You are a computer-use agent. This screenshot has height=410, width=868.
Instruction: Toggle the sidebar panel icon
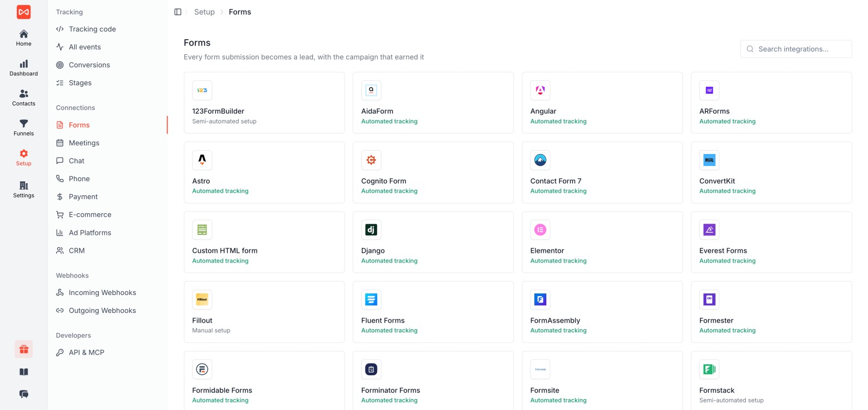(177, 12)
